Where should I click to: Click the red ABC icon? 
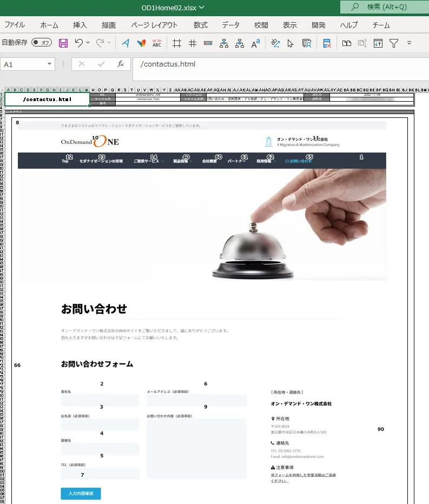pyautogui.click(x=157, y=43)
